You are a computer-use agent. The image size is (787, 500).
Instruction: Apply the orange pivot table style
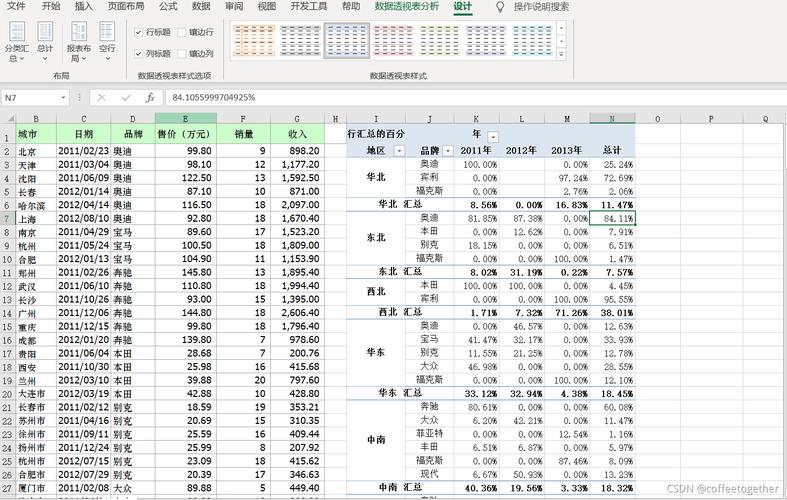tap(254, 41)
